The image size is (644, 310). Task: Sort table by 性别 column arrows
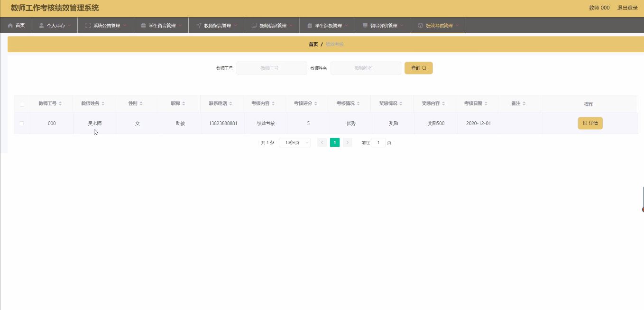click(141, 104)
